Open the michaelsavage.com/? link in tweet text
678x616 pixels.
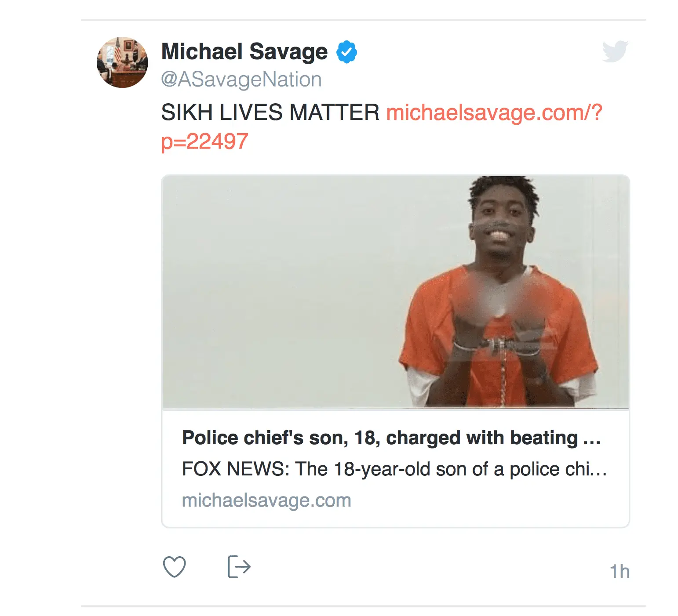494,112
